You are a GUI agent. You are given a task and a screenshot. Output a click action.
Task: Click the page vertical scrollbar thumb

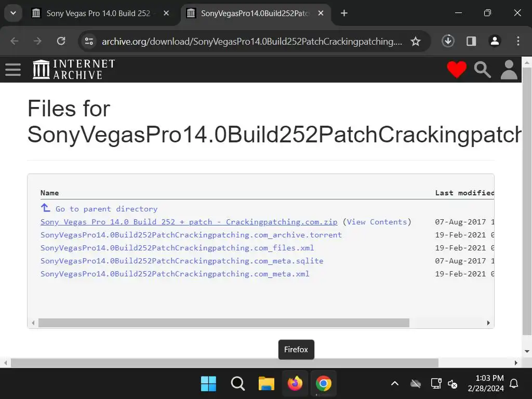pos(527,201)
